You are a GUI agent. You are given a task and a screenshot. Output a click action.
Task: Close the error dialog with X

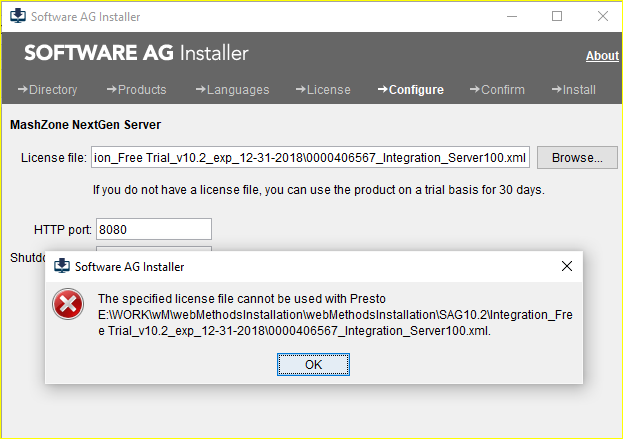click(x=567, y=266)
